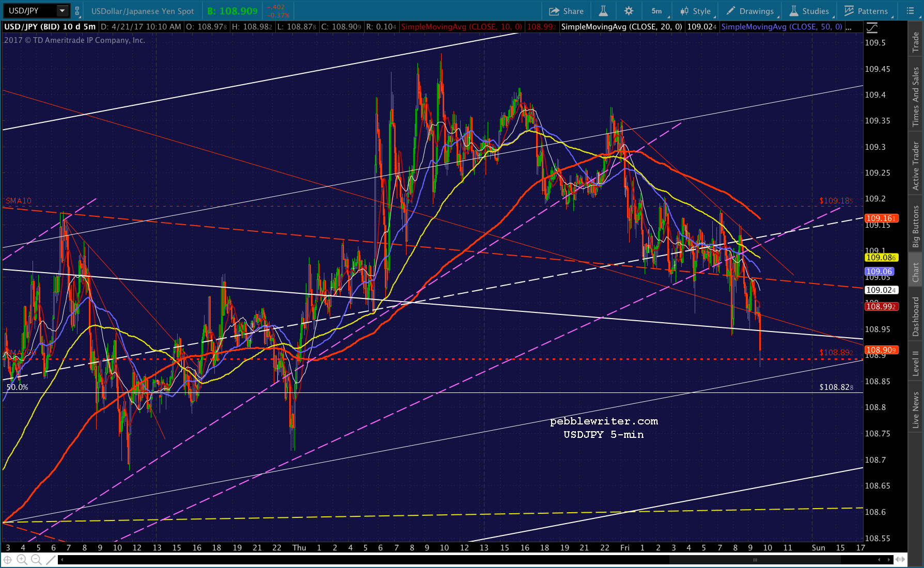924x568 pixels.
Task: Click the SimpleMovingAvg (CLOSE, 20, 0) study label
Action: pyautogui.click(x=622, y=27)
